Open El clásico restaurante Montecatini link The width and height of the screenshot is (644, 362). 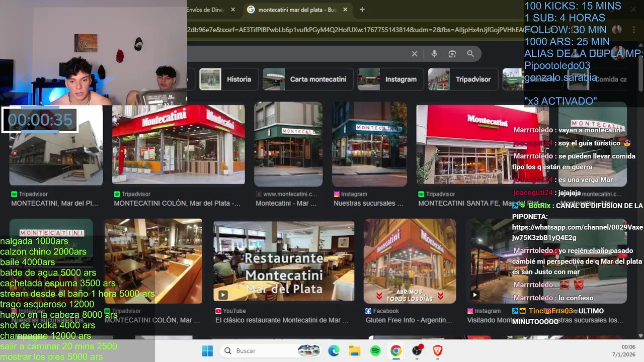[282, 320]
